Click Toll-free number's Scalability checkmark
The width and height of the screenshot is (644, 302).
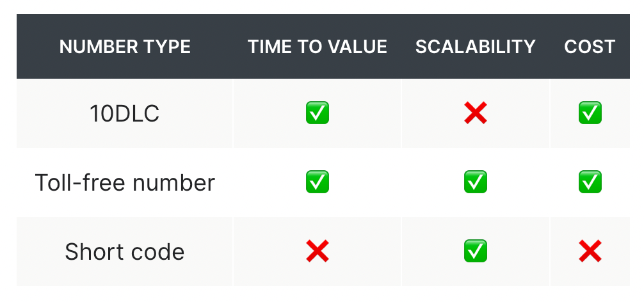pos(476,182)
